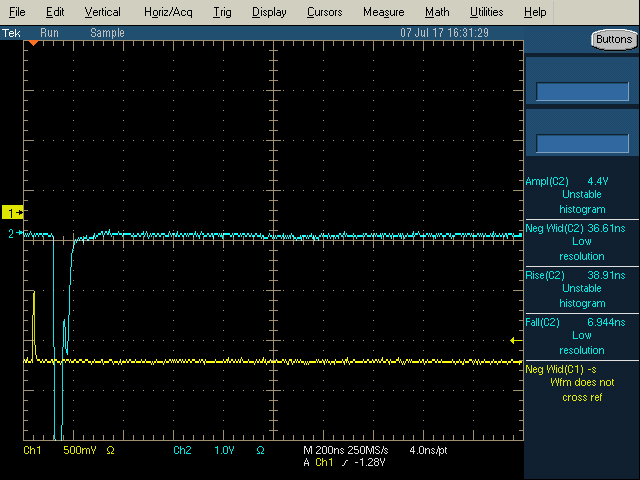Click the Buttons toggle

(x=614, y=40)
